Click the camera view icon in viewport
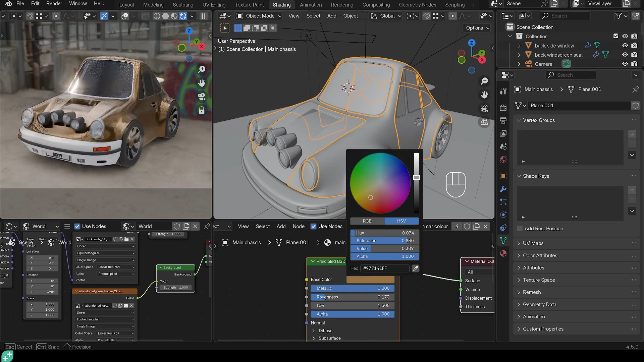This screenshot has height=362, width=644. coord(484,108)
